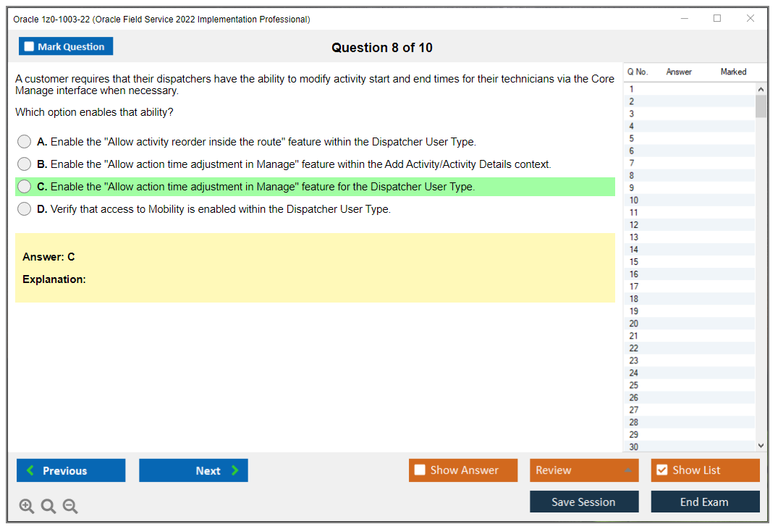
Task: Click the scrollbar down arrow in question list
Action: pyautogui.click(x=760, y=445)
